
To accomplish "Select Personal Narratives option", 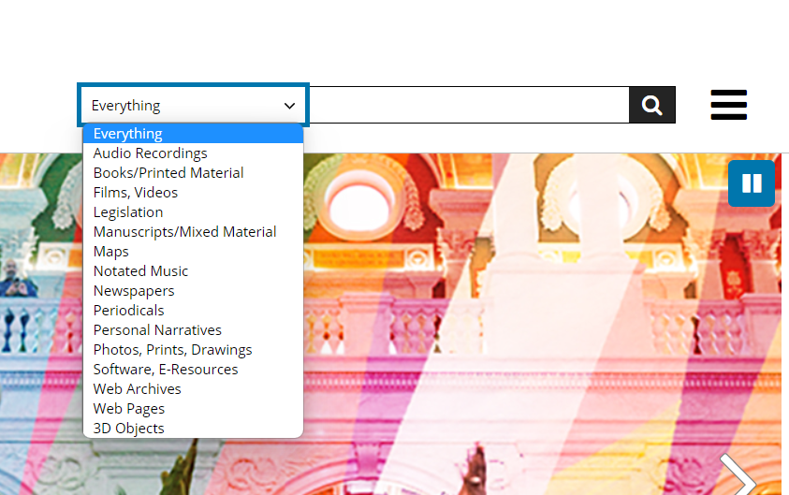I will pyautogui.click(x=193, y=330).
